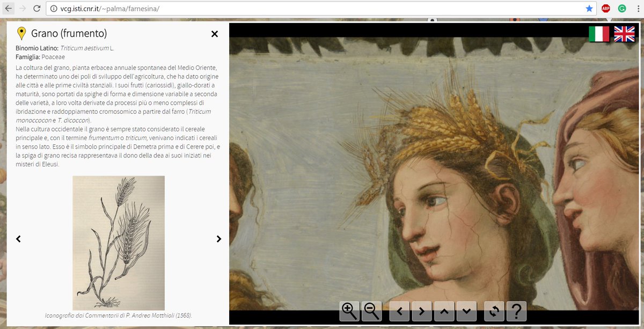Pan the fresco view left

[400, 311]
